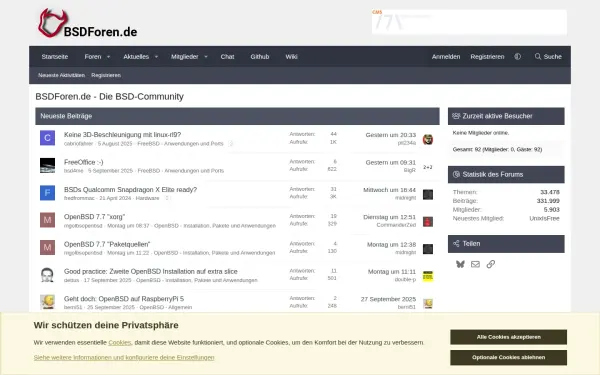This screenshot has height=375, width=600.
Task: Open the Suche search
Action: point(548,57)
